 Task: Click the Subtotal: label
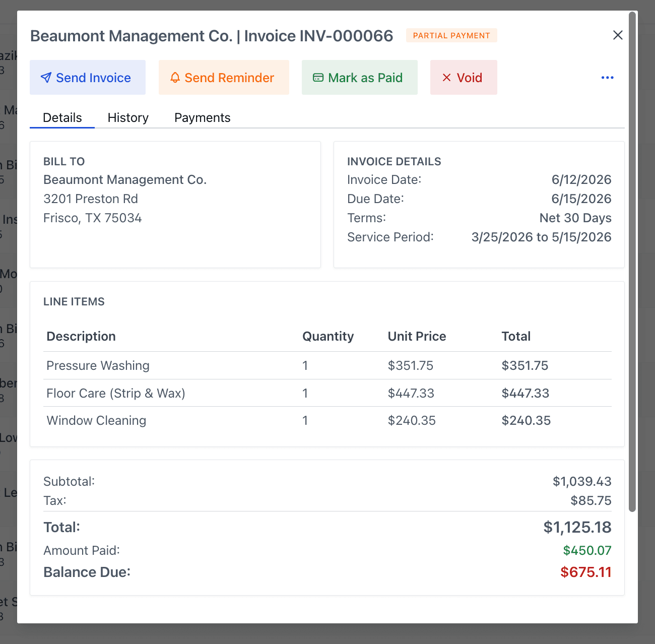pyautogui.click(x=69, y=481)
